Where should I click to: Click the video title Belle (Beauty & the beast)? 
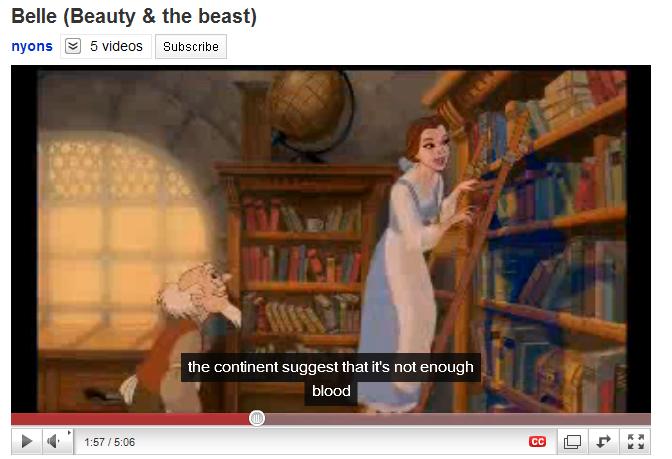(x=134, y=16)
